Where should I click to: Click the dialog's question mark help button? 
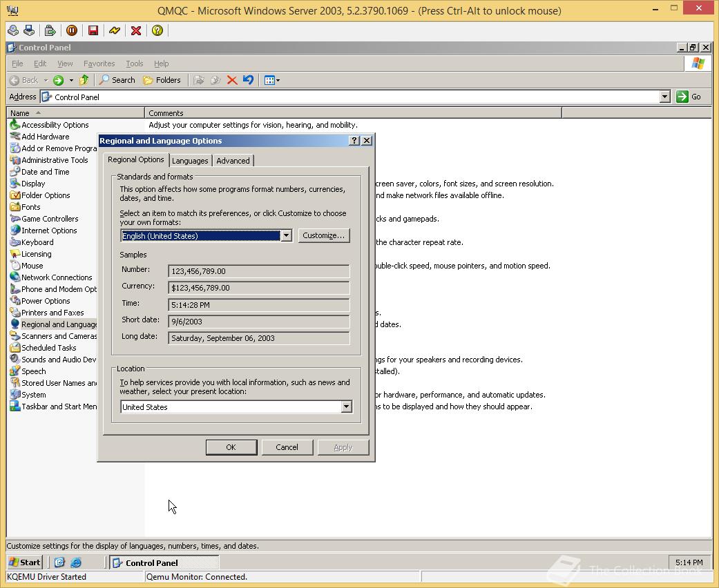[354, 141]
